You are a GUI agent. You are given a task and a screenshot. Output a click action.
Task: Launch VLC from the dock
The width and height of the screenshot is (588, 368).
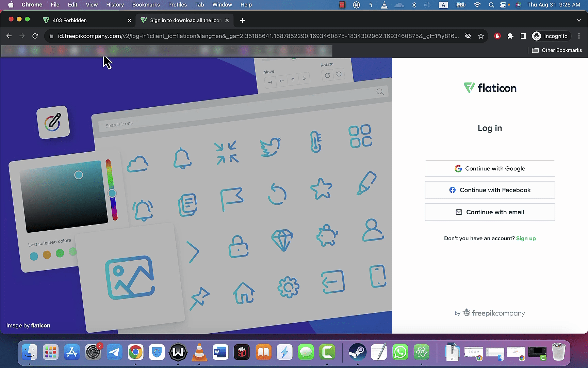[x=199, y=352]
